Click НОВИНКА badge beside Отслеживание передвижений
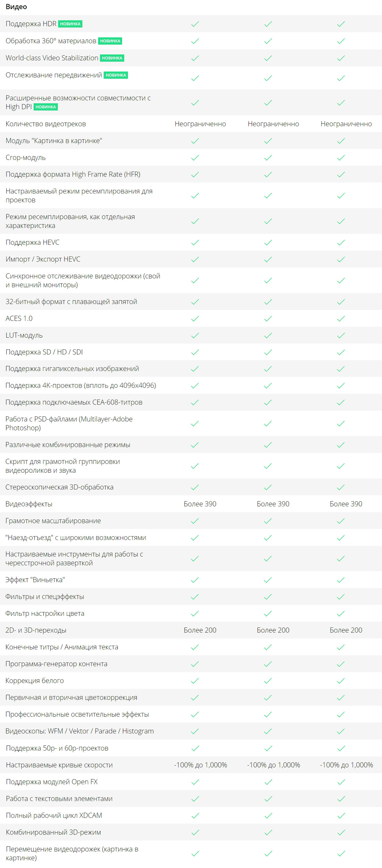 [116, 75]
